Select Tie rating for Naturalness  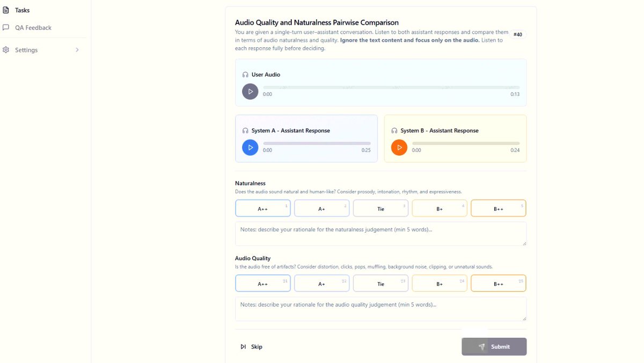(380, 209)
